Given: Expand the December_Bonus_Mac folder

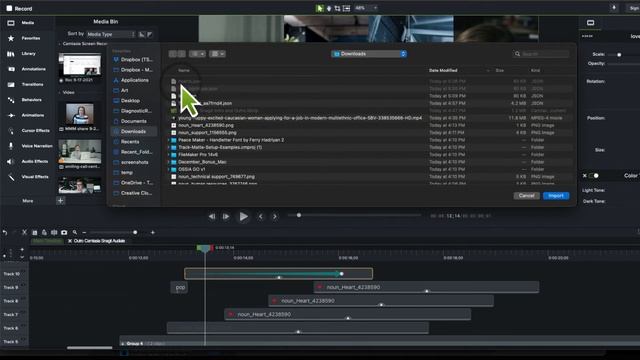Looking at the screenshot, I should pyautogui.click(x=169, y=162).
